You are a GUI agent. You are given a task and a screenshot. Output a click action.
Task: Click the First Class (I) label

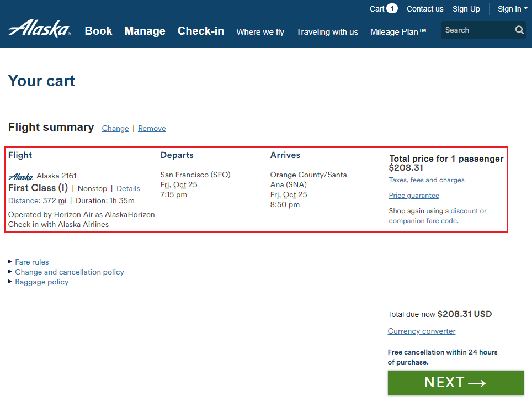coord(38,188)
